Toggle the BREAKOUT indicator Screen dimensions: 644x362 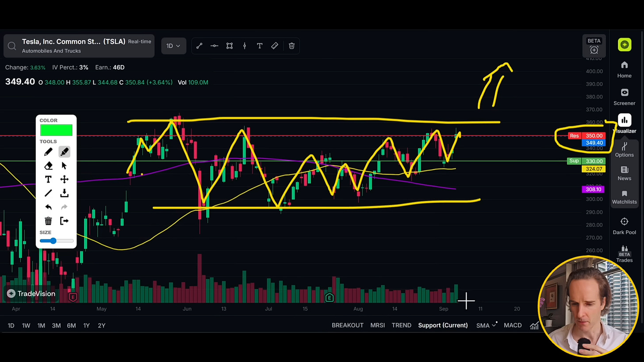tap(348, 325)
